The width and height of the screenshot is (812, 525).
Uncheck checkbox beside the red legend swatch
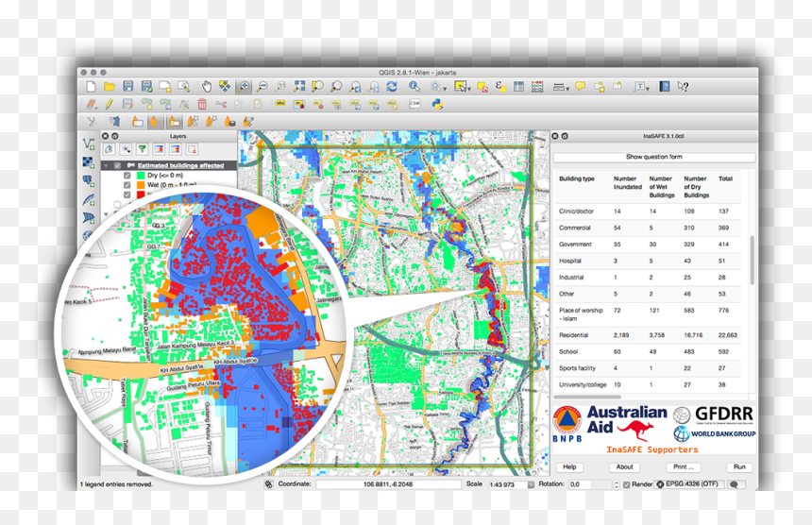click(127, 195)
